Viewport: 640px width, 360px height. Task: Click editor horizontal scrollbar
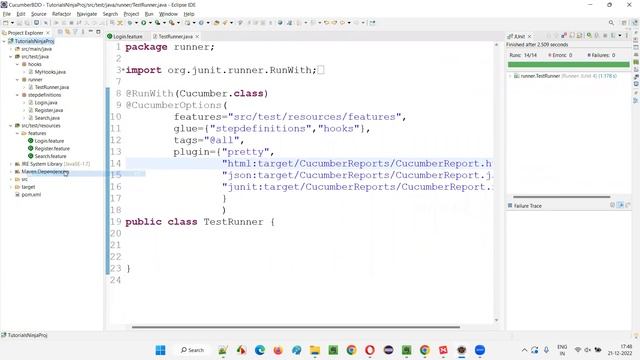(296, 327)
